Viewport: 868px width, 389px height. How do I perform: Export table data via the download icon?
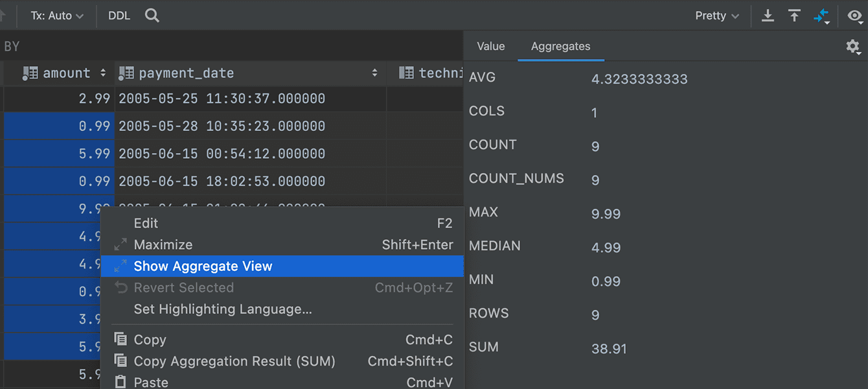click(767, 15)
